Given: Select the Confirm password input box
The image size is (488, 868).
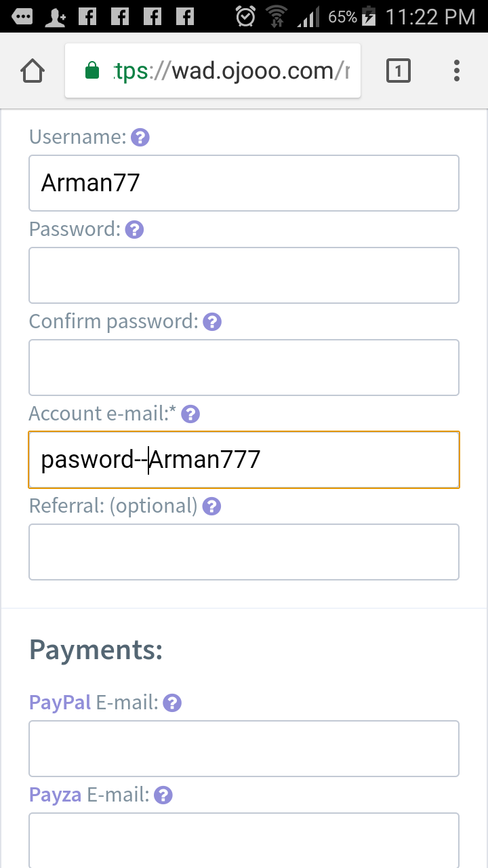Looking at the screenshot, I should pos(244,368).
